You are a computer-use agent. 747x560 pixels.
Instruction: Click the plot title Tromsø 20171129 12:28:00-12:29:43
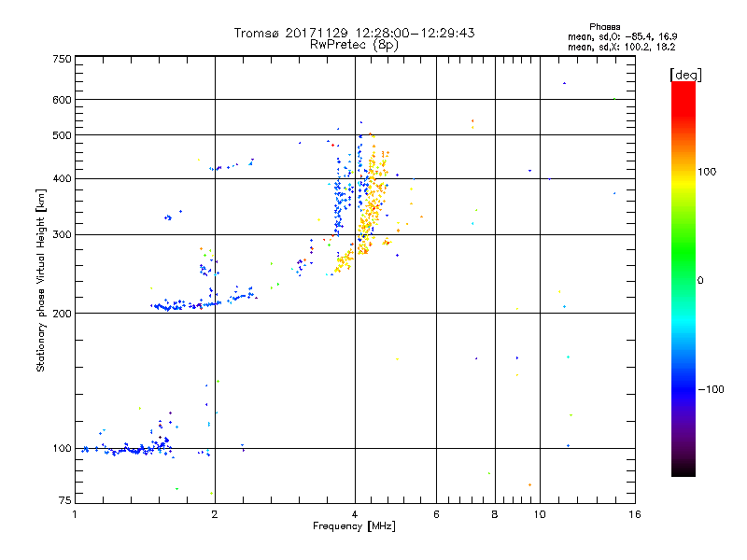(x=354, y=33)
